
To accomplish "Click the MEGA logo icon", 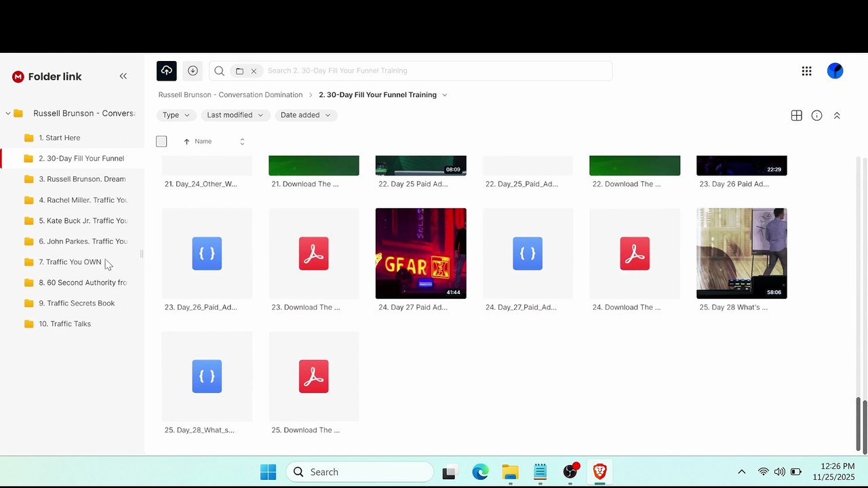I will [18, 77].
